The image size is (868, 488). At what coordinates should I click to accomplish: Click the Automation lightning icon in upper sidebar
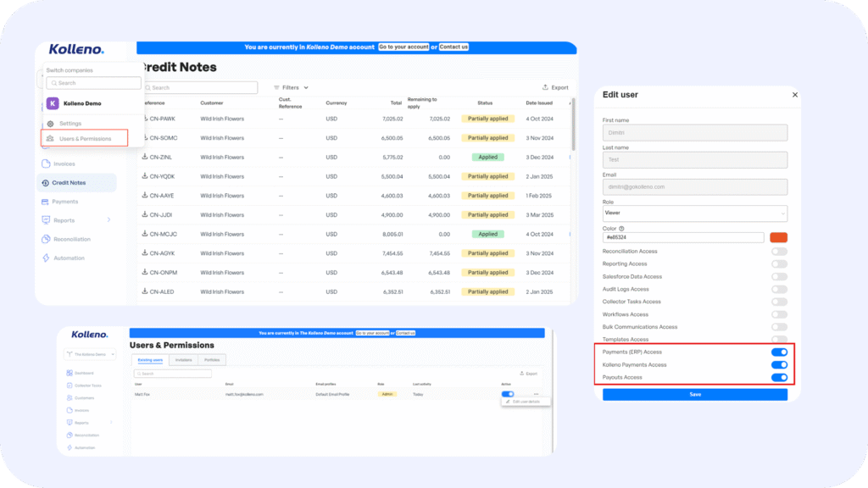tap(45, 258)
